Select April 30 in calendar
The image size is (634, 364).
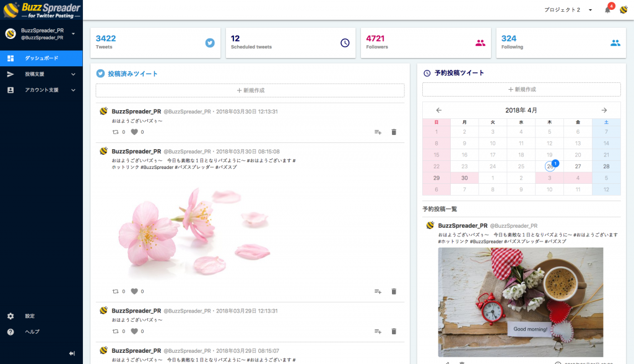(464, 178)
